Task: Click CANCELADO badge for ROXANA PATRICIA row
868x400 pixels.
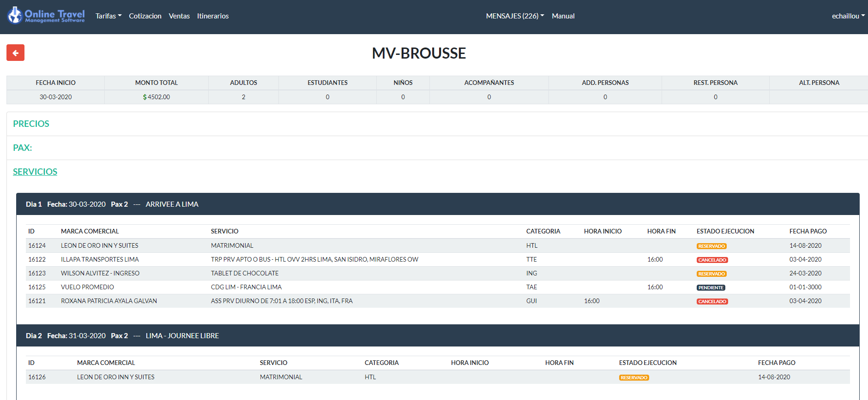Action: point(712,301)
